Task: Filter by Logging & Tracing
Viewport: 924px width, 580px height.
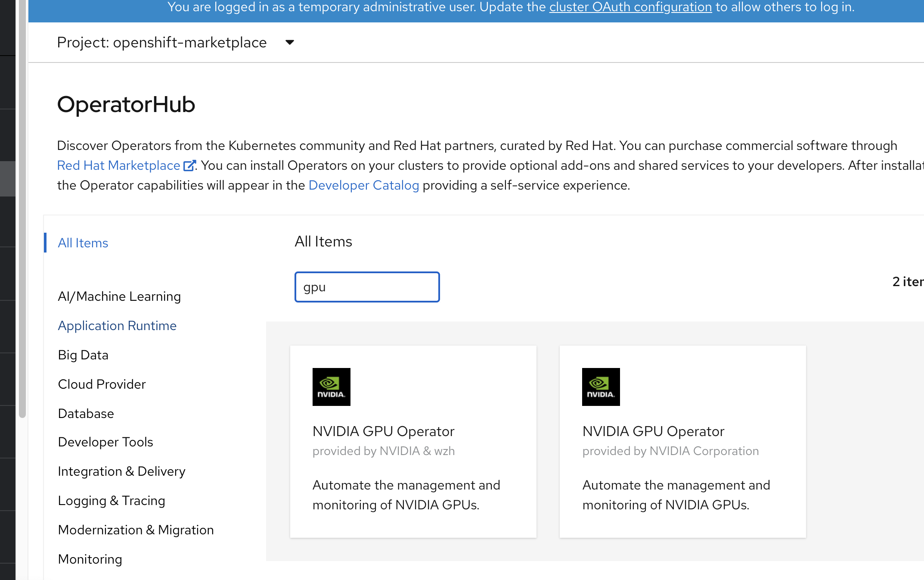Action: [x=112, y=501]
